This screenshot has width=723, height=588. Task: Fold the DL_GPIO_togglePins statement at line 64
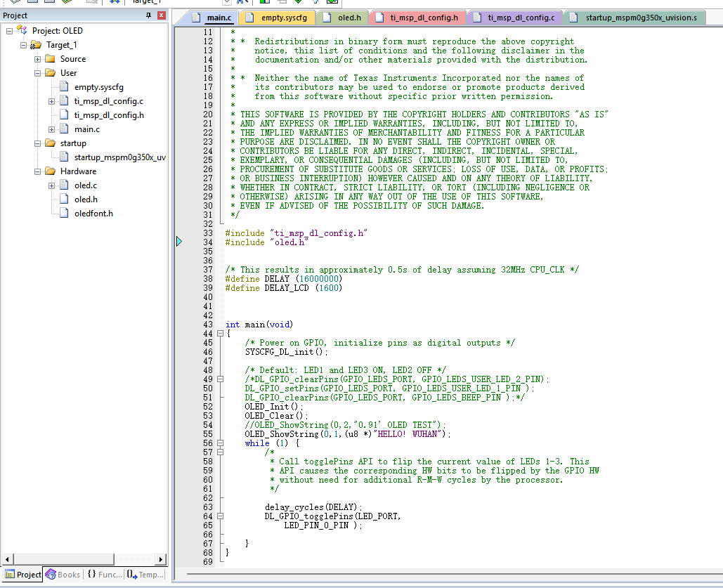[x=221, y=516]
